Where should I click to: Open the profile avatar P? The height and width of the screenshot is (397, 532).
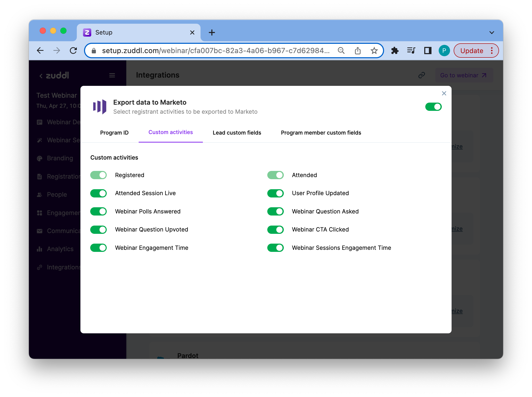[444, 51]
